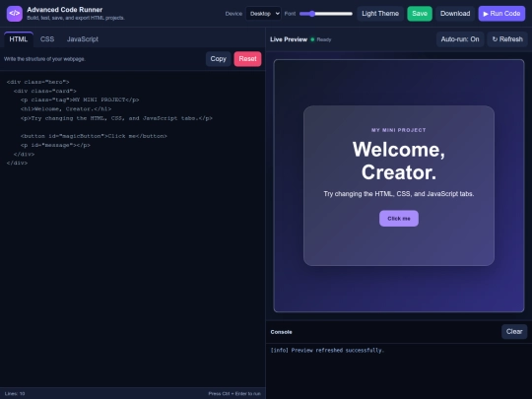The height and width of the screenshot is (399, 532).
Task: Click the 'Click me' button in preview
Action: point(399,218)
